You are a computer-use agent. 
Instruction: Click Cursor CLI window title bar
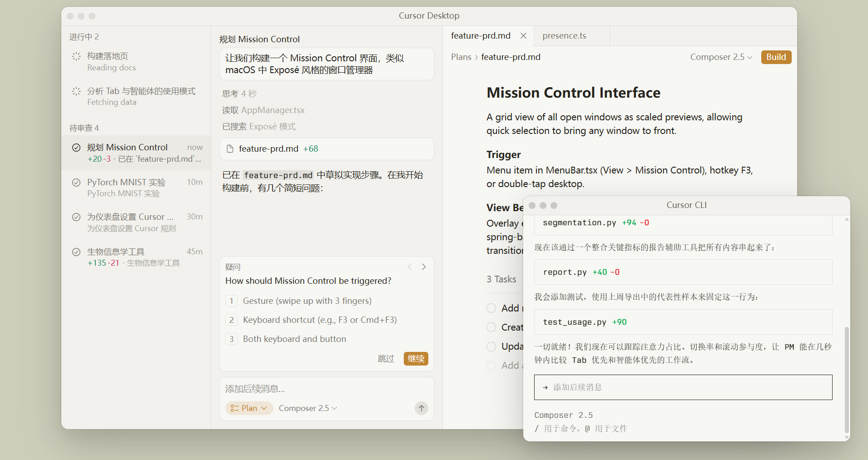click(x=686, y=205)
